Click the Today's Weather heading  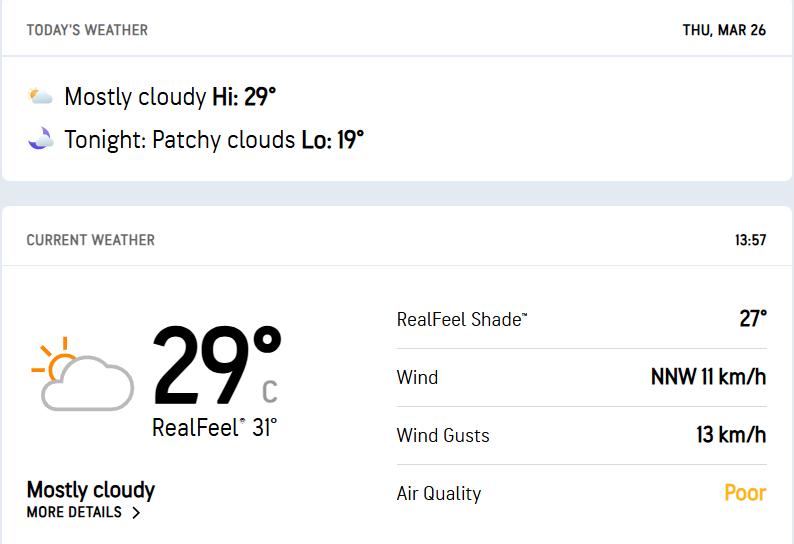(x=87, y=30)
